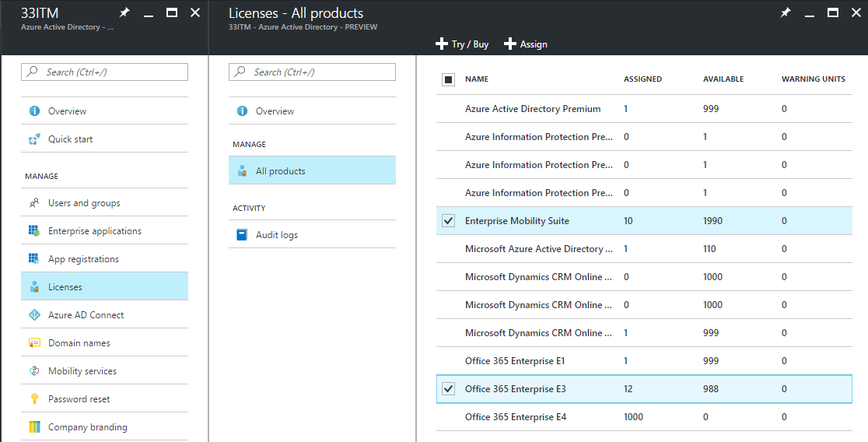Go to App registrations

(105, 258)
